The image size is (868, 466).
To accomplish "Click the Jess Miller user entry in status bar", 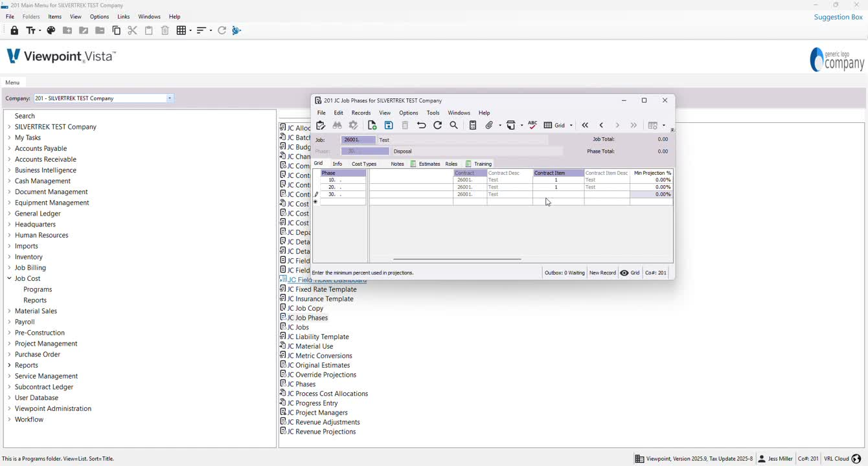I will (x=775, y=459).
